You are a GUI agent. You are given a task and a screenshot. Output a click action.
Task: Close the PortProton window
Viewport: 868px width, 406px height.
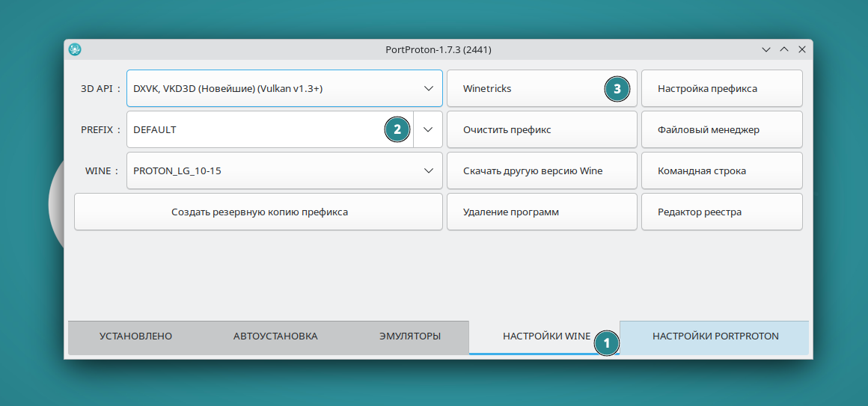(x=801, y=49)
